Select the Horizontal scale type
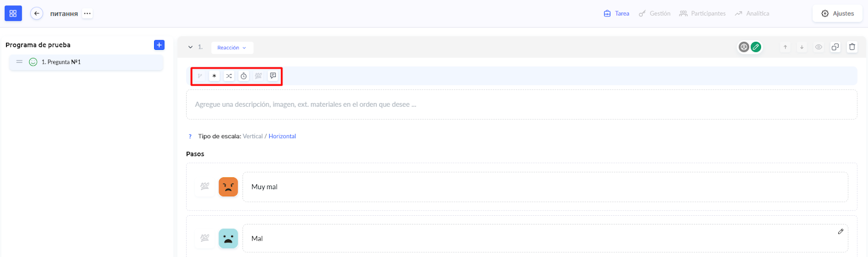 pos(282,137)
